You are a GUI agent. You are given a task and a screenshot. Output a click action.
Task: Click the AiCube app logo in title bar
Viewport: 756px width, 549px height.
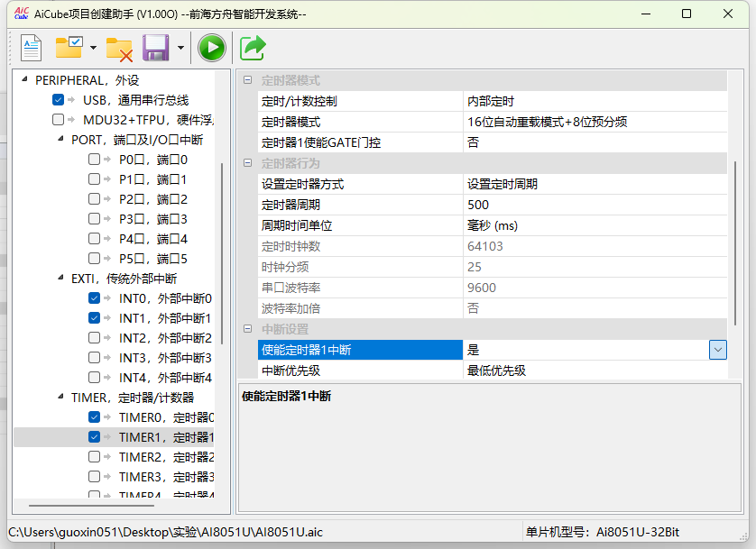pyautogui.click(x=22, y=14)
